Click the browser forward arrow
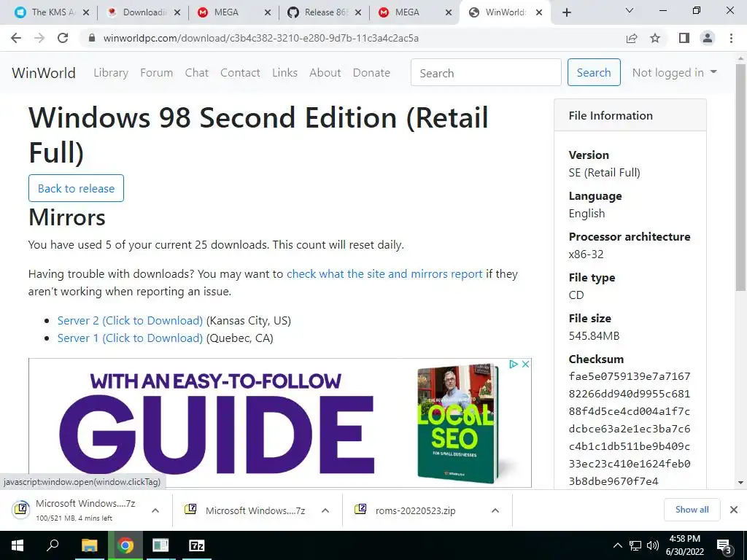 [x=39, y=38]
